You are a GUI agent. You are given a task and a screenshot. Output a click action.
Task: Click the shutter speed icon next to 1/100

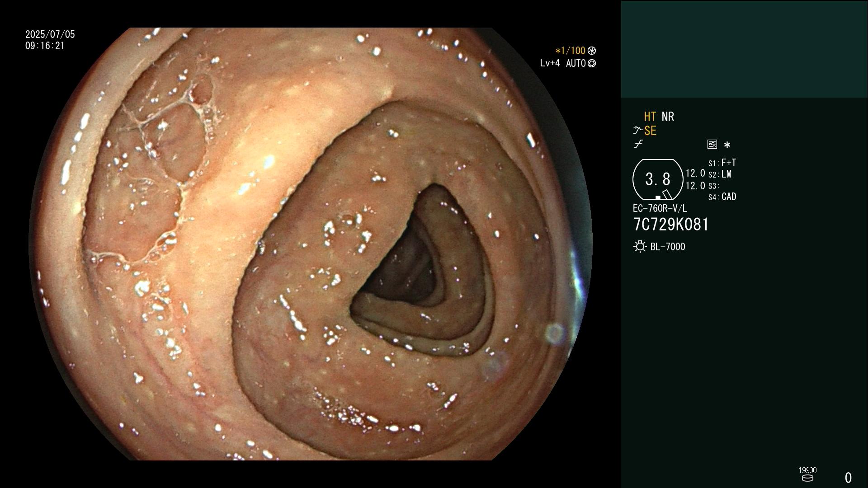click(x=592, y=51)
